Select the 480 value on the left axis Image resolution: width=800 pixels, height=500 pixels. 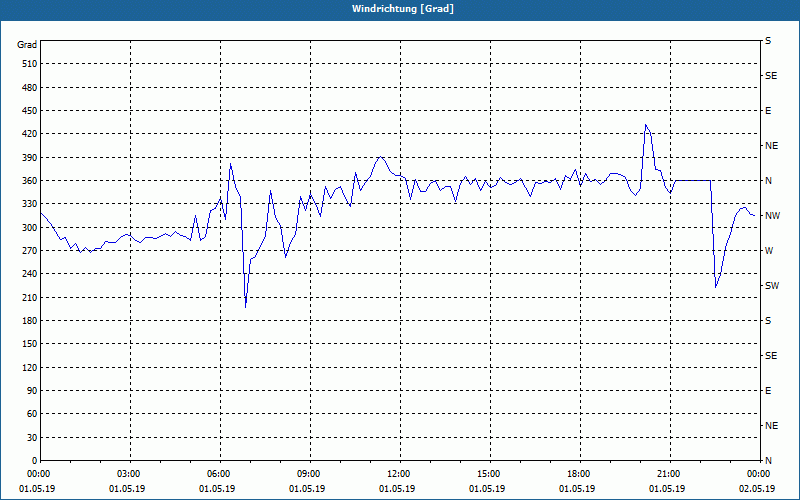30,88
